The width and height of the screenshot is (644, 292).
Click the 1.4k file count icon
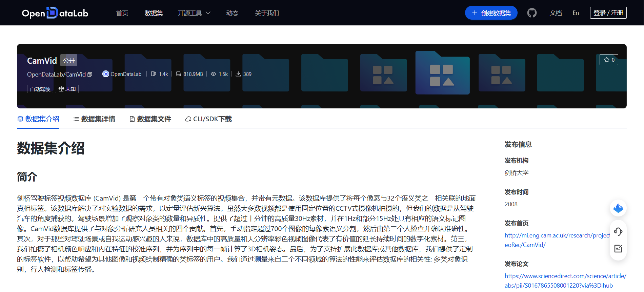[x=154, y=74]
